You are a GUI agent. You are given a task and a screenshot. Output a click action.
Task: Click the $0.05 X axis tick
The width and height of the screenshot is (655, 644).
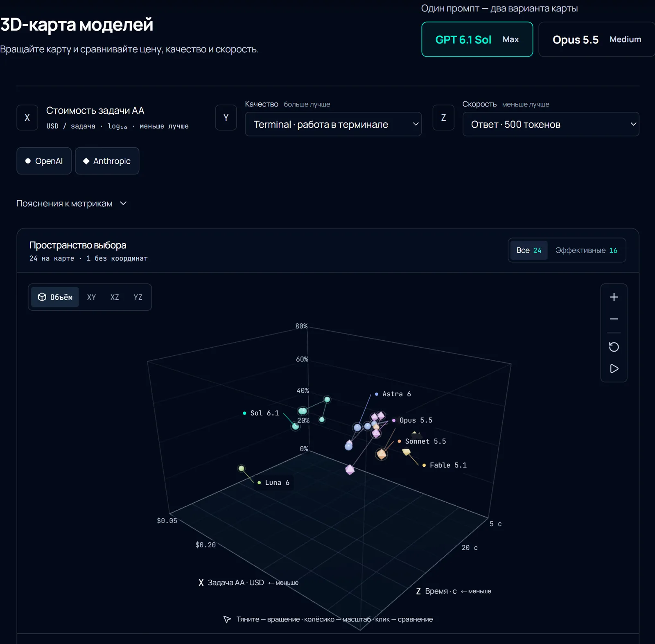coord(167,521)
